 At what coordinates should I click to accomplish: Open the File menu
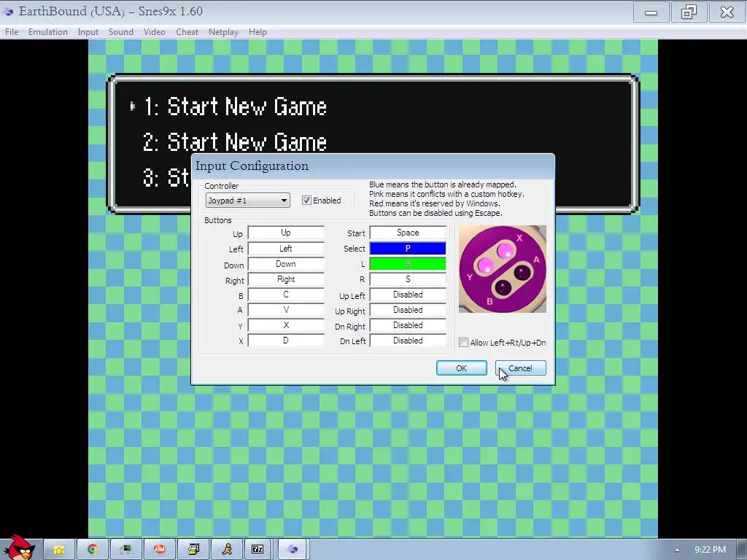(12, 32)
